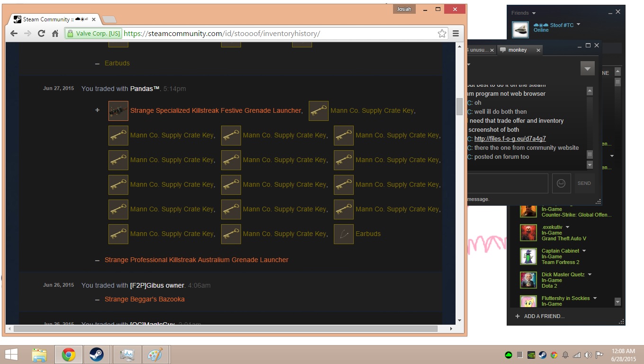
Task: Open the Stoof #TC status dropdown
Action: (578, 25)
